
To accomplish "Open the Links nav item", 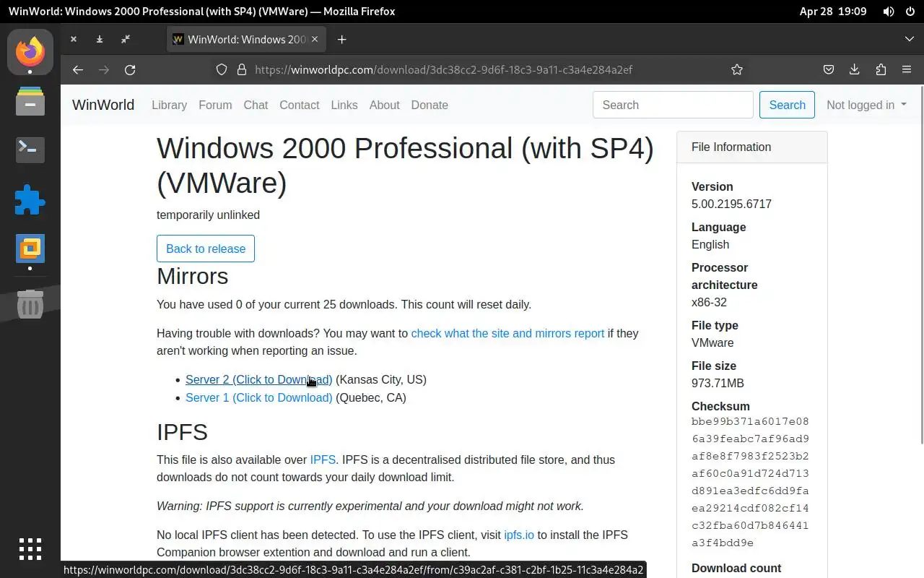I will click(x=344, y=105).
